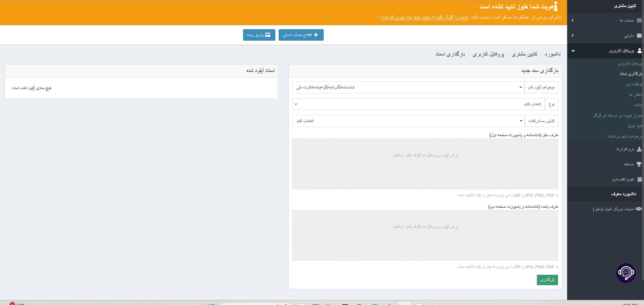The height and width of the screenshot is (305, 644).
Task: Click the card icon inside واریز وجه button
Action: pyautogui.click(x=267, y=35)
